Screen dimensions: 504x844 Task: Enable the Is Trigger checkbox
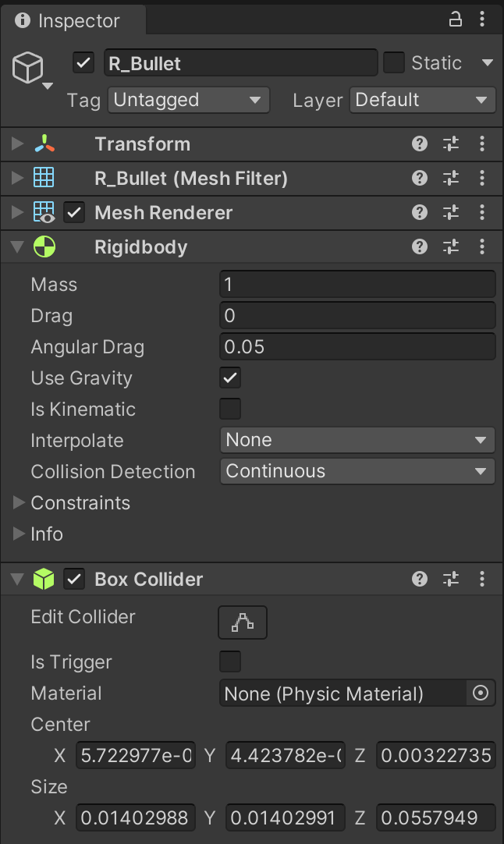click(230, 662)
